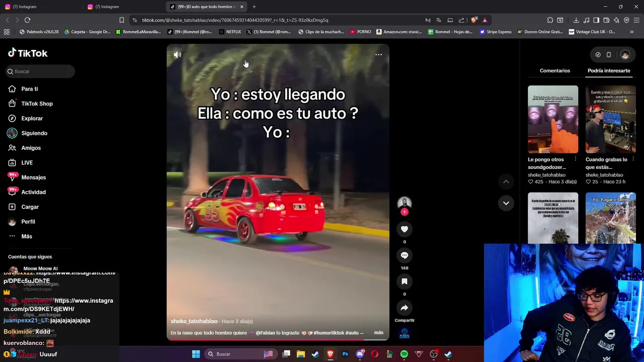Viewport: 644px width, 362px height.
Task: Open the Task View taskbar icon
Action: tap(286, 354)
